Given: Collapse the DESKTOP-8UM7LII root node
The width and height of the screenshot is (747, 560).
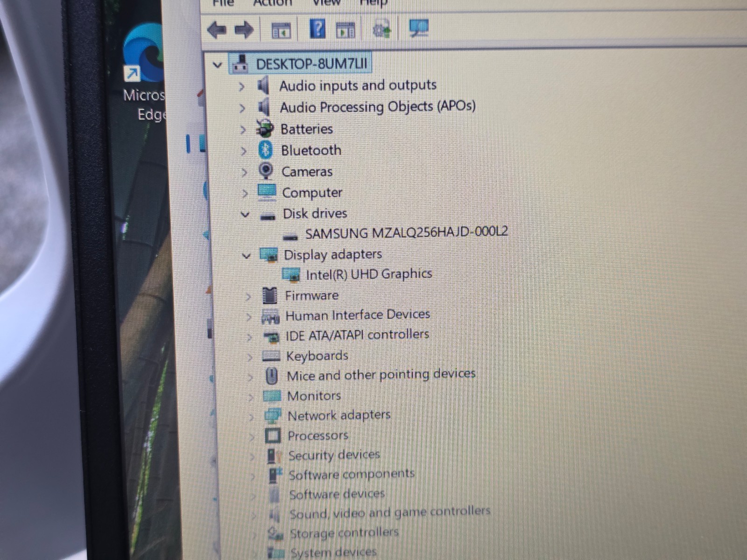Looking at the screenshot, I should click(x=217, y=64).
